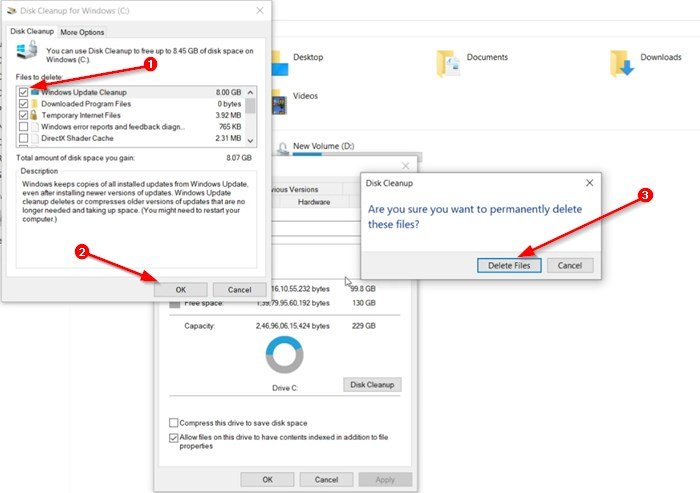Image resolution: width=700 pixels, height=493 pixels.
Task: Click the Windows Update Cleanup row icon
Action: coord(35,92)
